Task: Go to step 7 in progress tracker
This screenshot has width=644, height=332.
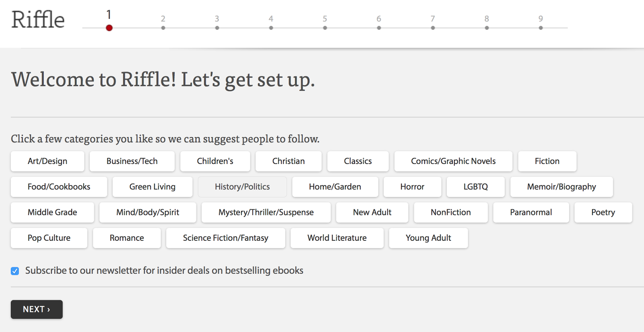Action: (x=433, y=28)
